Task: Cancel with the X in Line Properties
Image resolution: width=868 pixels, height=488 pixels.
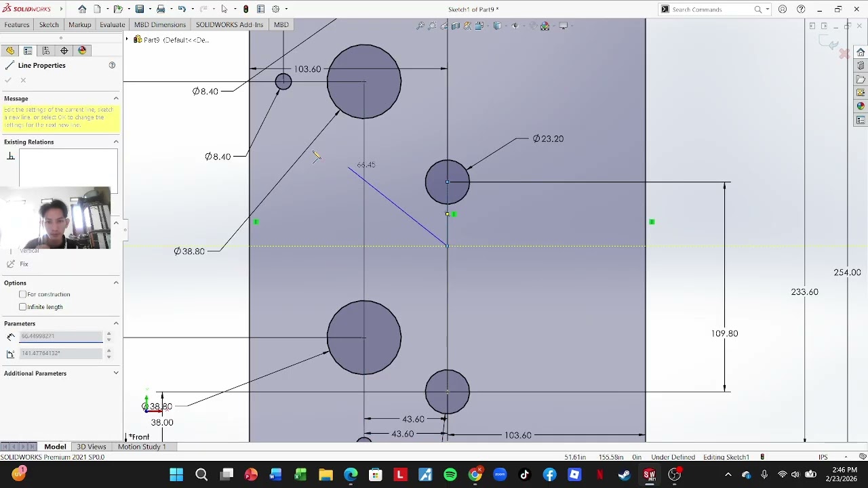Action: point(23,80)
